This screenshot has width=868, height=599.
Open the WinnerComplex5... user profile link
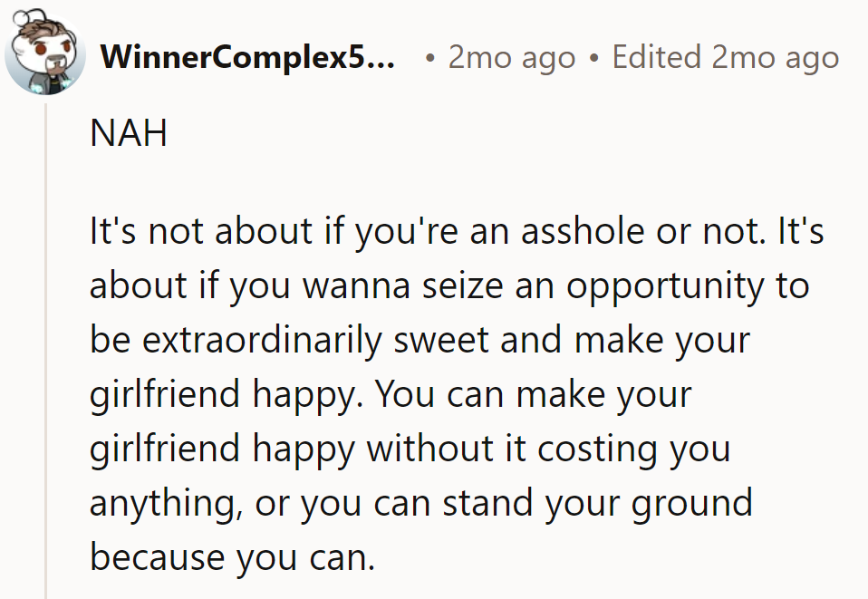247,59
